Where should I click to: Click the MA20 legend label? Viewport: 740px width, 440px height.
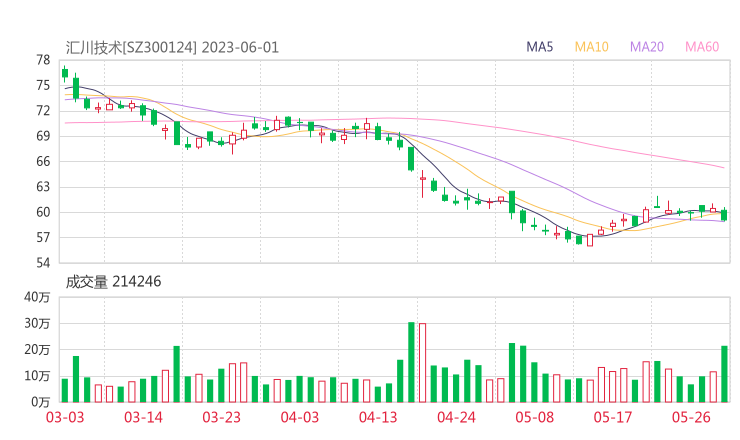(647, 47)
